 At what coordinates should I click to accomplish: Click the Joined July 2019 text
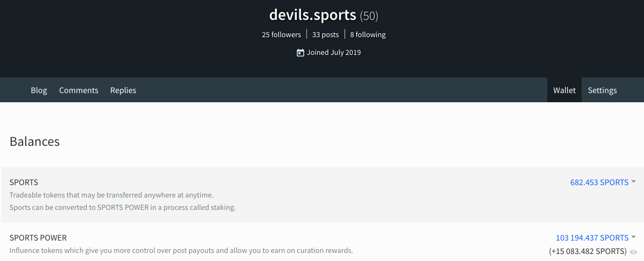[x=333, y=53]
